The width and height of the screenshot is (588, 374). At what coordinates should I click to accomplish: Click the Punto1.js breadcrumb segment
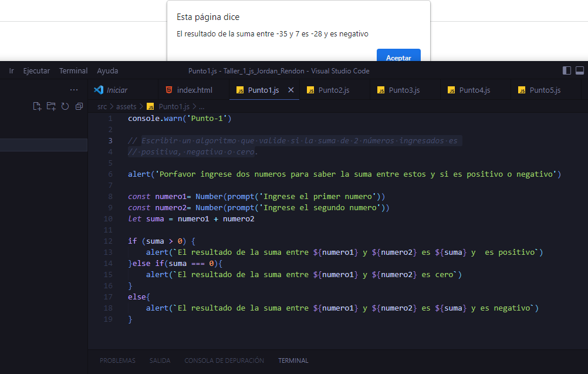click(x=168, y=106)
